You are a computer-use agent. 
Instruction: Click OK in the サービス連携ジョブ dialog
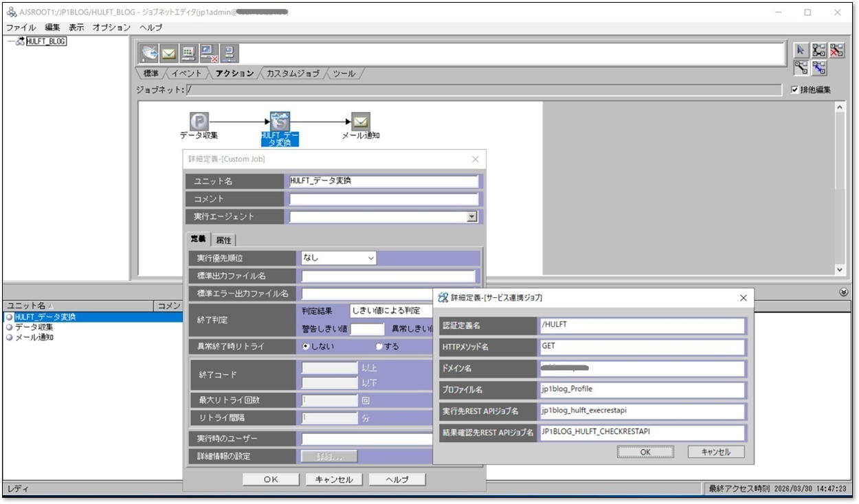[645, 452]
